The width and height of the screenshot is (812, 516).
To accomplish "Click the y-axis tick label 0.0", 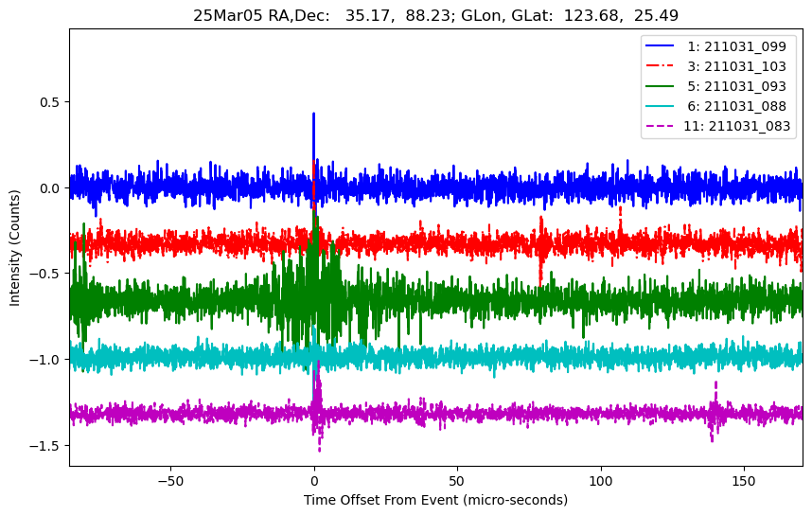I will tap(50, 188).
